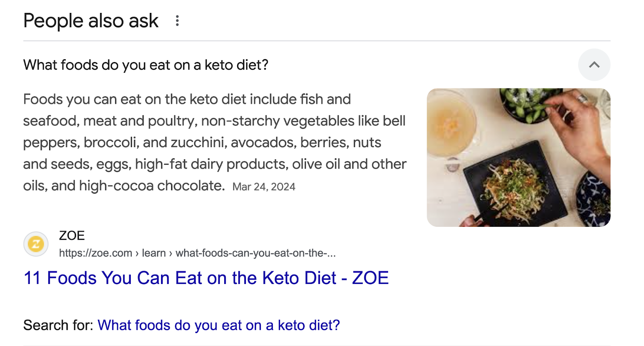Open "11 Foods You Can Eat on the Keto Diet - ZOE"
Image resolution: width=644 pixels, height=346 pixels.
coord(206,278)
